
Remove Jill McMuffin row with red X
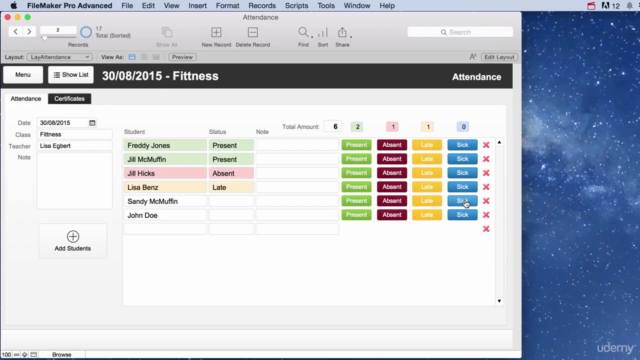coord(486,159)
